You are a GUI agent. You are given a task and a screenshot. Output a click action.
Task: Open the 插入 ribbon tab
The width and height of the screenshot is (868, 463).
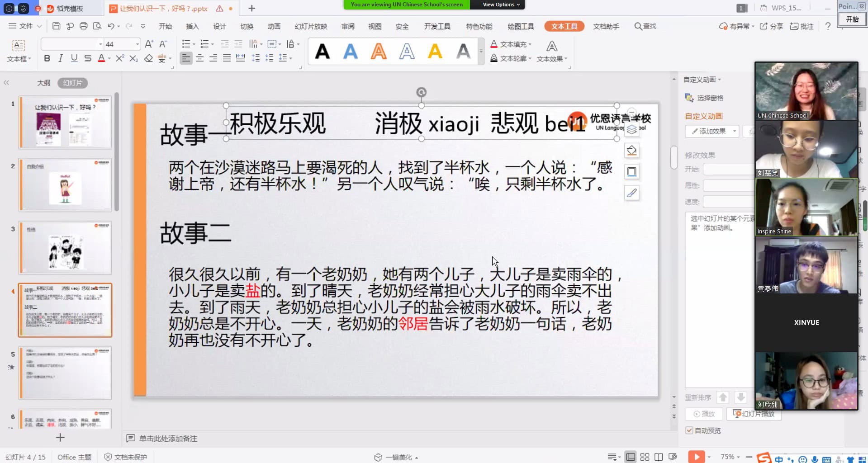[x=192, y=26]
